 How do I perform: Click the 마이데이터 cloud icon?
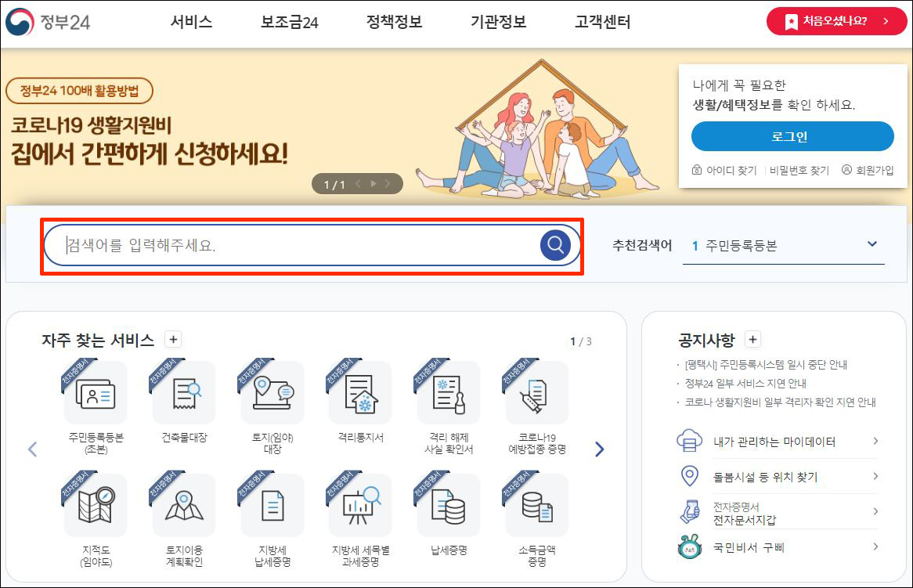tap(690, 441)
